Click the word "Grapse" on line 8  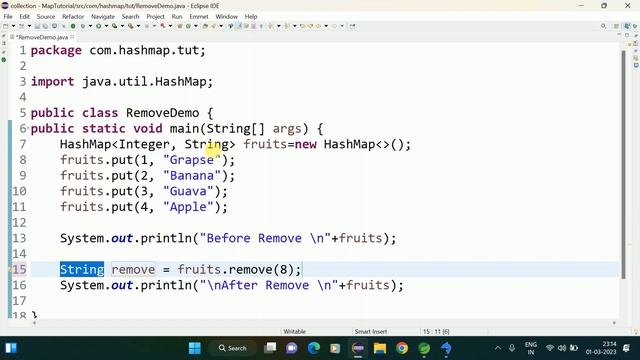click(192, 160)
